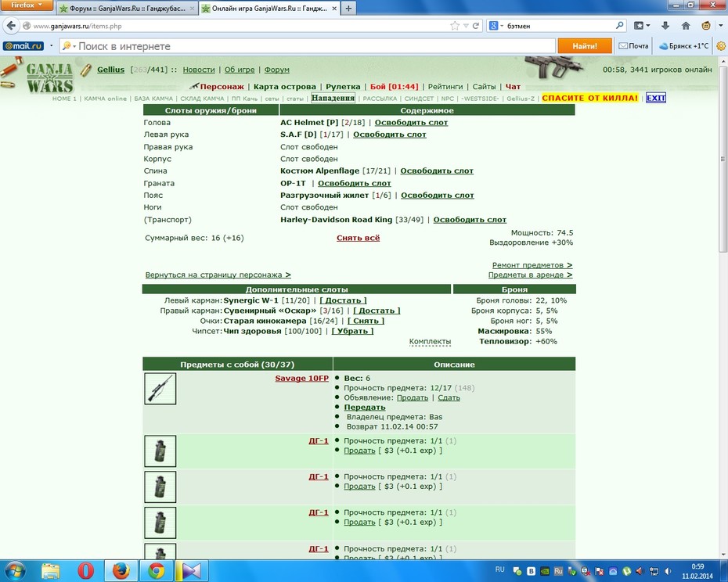Click Вернуться на страницу персонажа
The height and width of the screenshot is (582, 728).
pos(218,275)
